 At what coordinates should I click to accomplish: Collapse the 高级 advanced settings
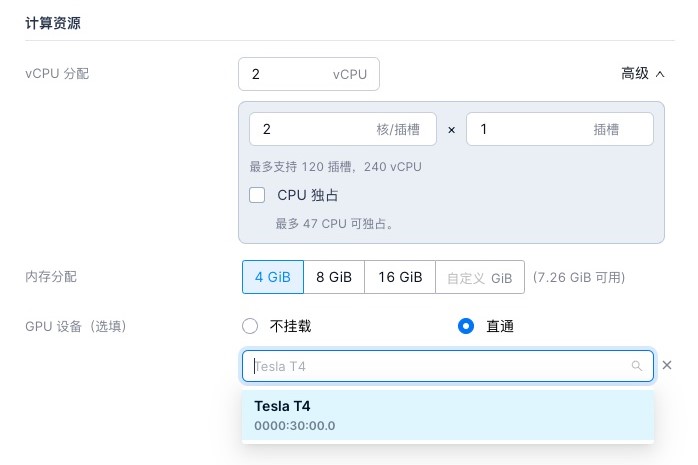pos(643,73)
